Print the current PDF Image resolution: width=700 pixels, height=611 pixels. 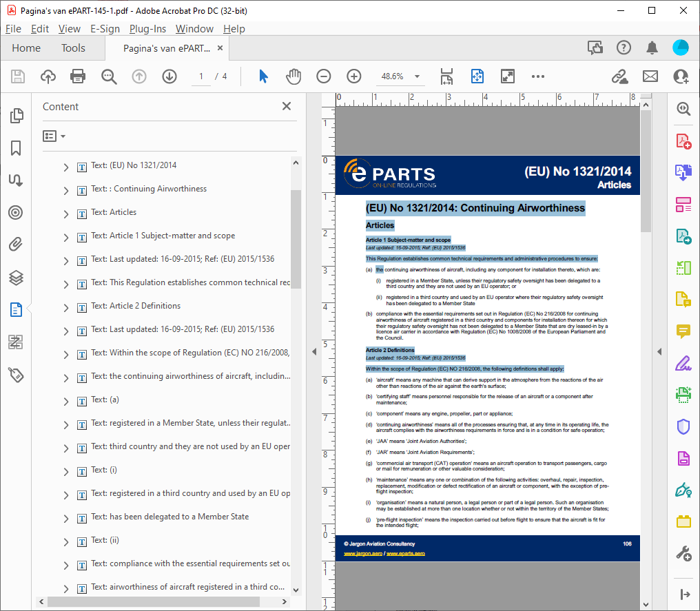coord(78,76)
